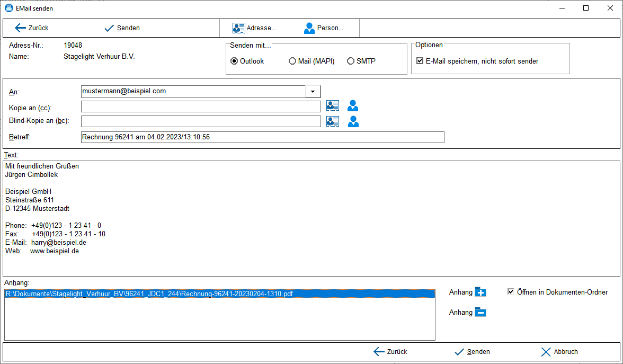Click the Betreff subject field
The height and width of the screenshot is (364, 623).
pyautogui.click(x=262, y=137)
